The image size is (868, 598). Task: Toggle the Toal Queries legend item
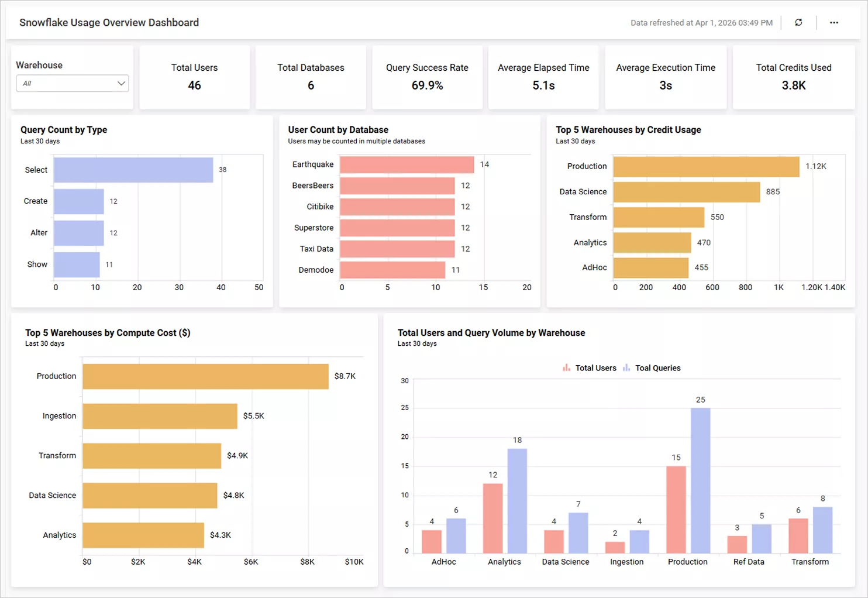[x=652, y=368]
